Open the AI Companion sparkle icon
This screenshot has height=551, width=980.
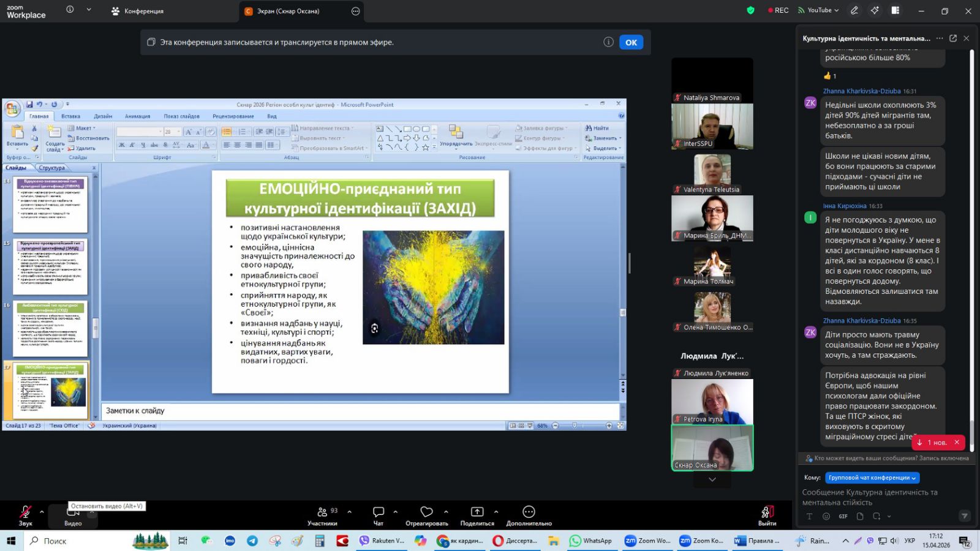(x=875, y=10)
